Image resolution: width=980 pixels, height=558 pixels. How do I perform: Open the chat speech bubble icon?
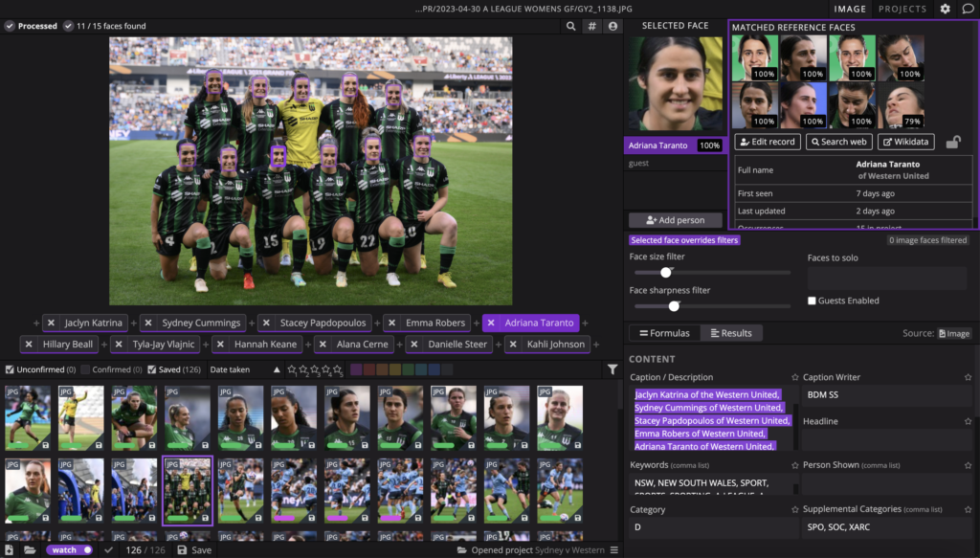[968, 9]
